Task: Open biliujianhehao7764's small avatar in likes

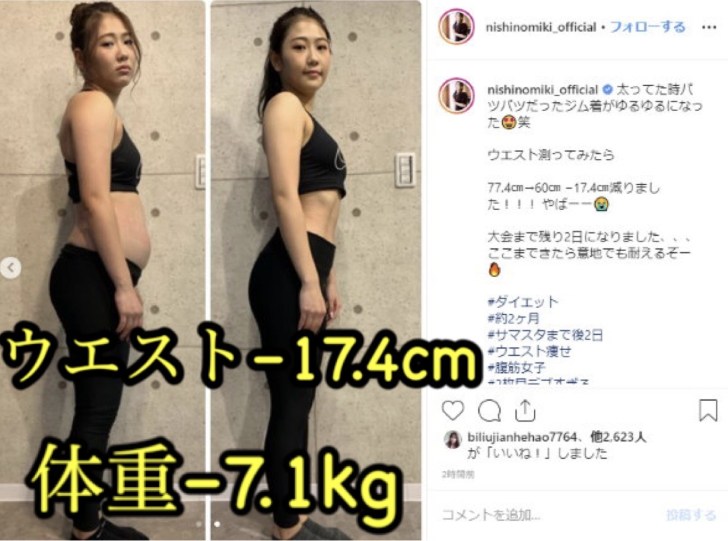Action: (x=453, y=439)
